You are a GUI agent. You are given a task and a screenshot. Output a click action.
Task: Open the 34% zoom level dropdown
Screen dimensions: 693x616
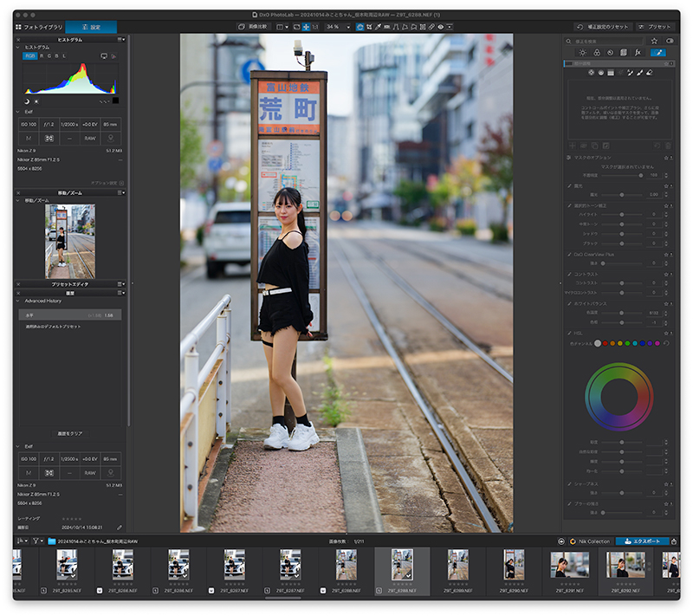pyautogui.click(x=336, y=27)
